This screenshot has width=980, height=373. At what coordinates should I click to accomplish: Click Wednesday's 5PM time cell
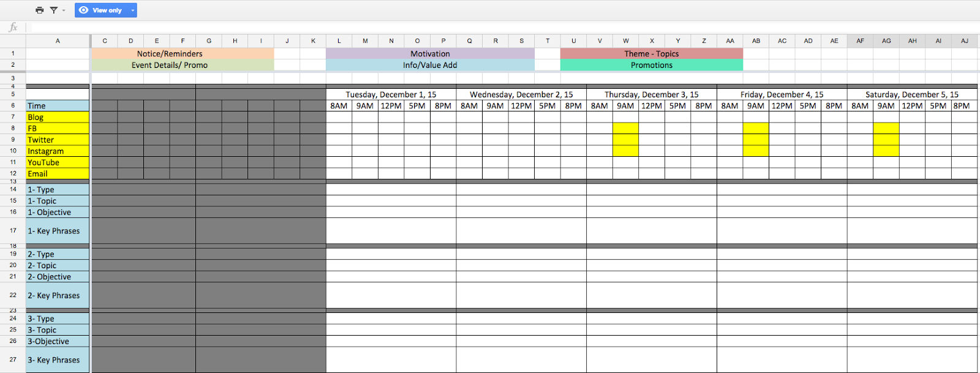(547, 106)
